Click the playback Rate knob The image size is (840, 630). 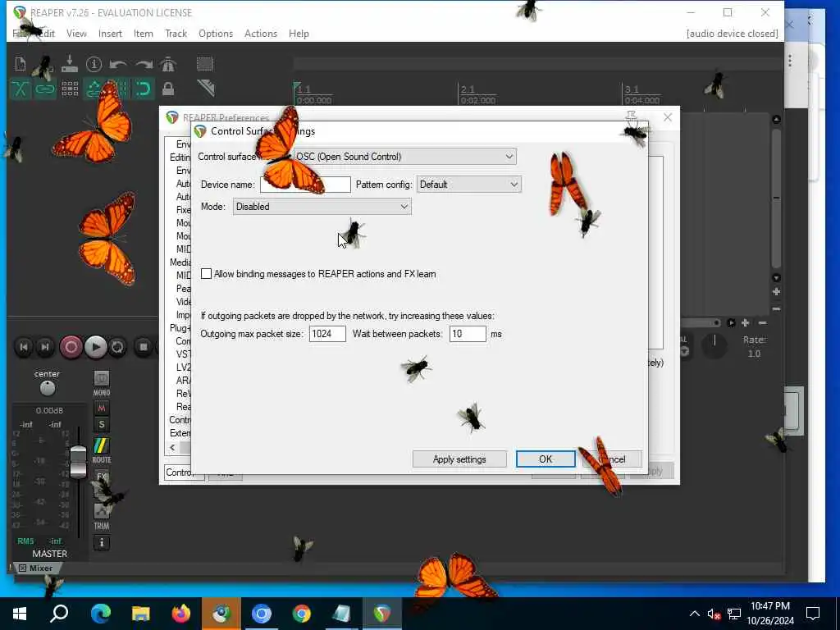tap(714, 345)
